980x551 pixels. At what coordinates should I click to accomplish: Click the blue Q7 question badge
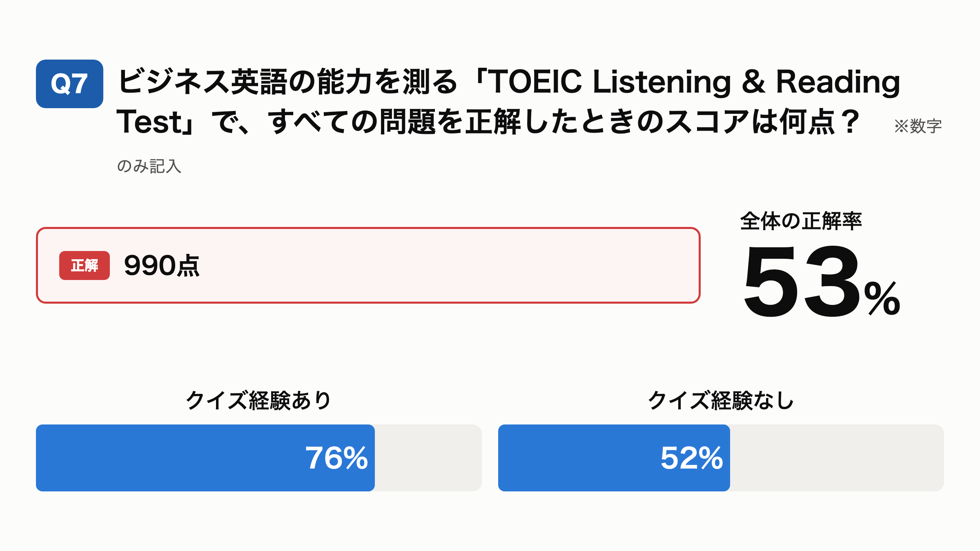coord(69,84)
